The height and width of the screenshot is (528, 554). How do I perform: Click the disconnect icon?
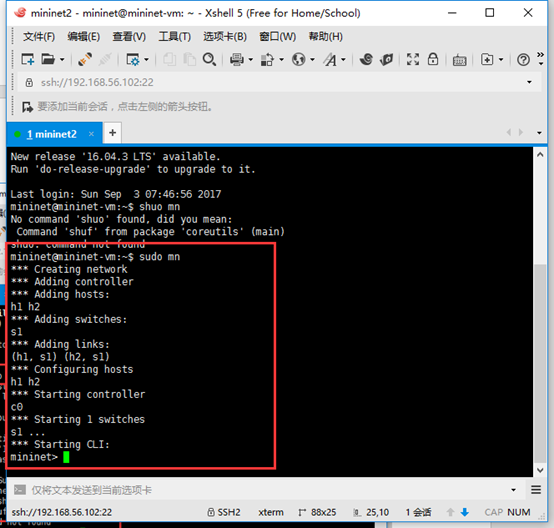pos(105,59)
